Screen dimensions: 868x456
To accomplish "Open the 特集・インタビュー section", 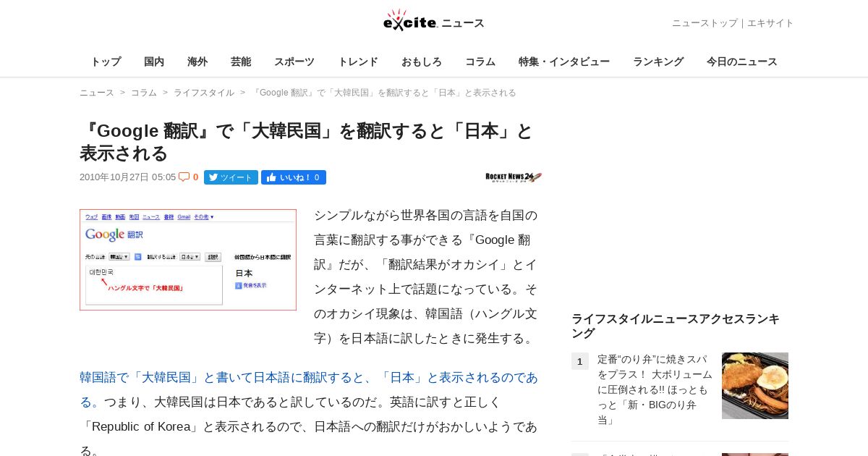I will pos(564,62).
